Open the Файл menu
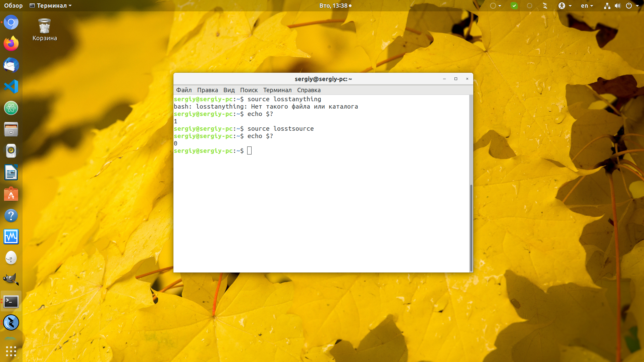 tap(184, 90)
